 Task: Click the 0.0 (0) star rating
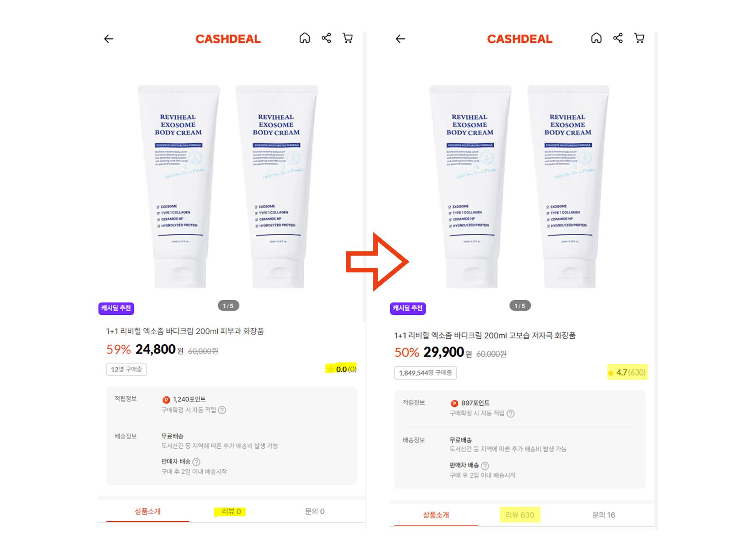coord(341,369)
